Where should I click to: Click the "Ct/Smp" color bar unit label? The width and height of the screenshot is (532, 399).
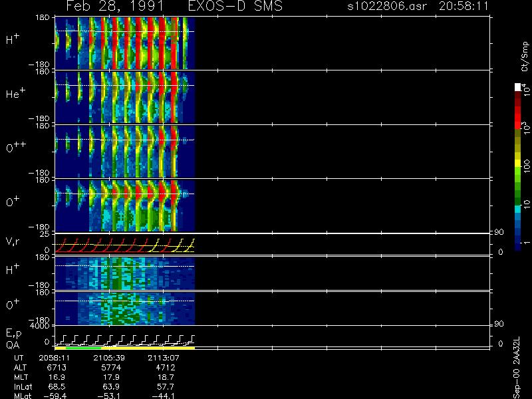point(525,57)
